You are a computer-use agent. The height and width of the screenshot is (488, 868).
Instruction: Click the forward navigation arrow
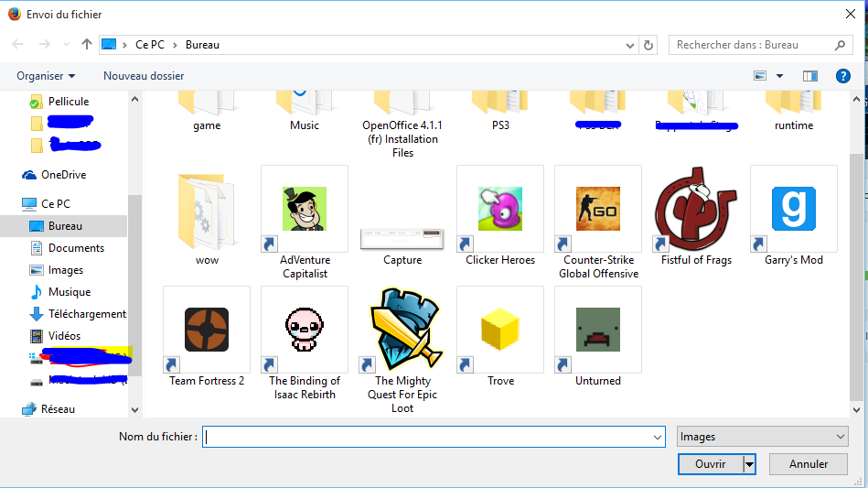44,44
